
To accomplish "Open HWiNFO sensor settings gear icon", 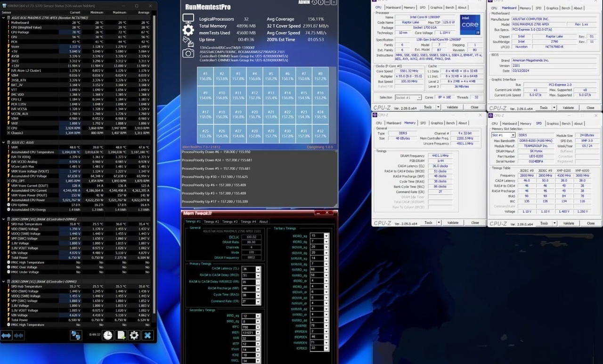I will point(134,335).
